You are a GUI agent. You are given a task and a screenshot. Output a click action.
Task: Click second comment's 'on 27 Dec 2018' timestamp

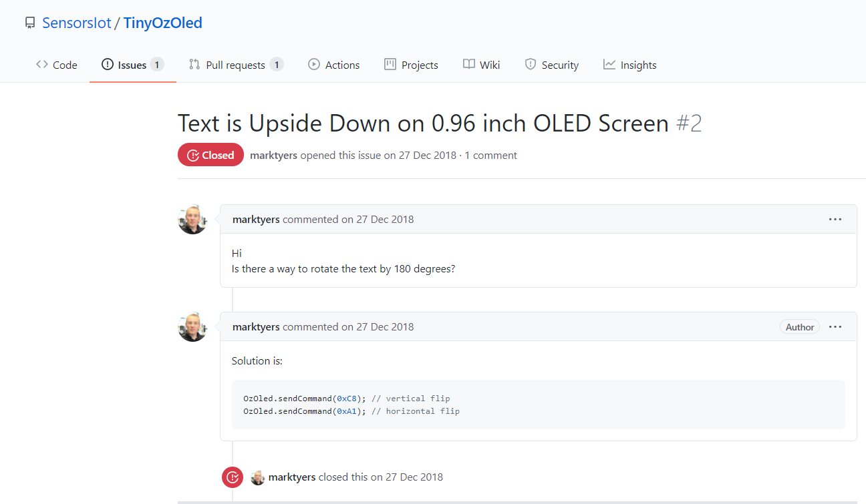click(378, 327)
